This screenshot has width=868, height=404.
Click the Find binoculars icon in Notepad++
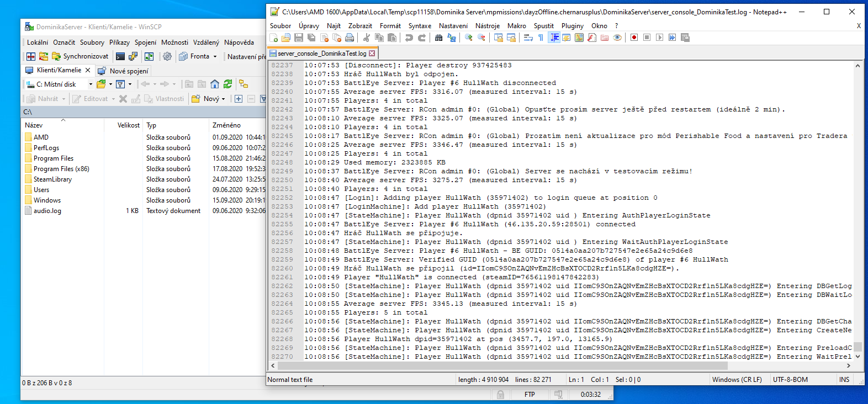click(x=438, y=38)
